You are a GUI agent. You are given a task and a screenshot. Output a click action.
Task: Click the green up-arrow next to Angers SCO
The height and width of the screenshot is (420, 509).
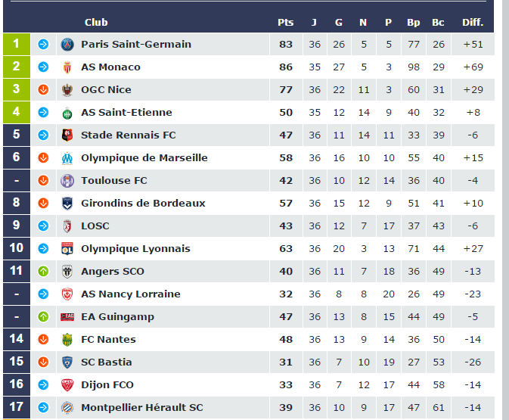point(43,272)
